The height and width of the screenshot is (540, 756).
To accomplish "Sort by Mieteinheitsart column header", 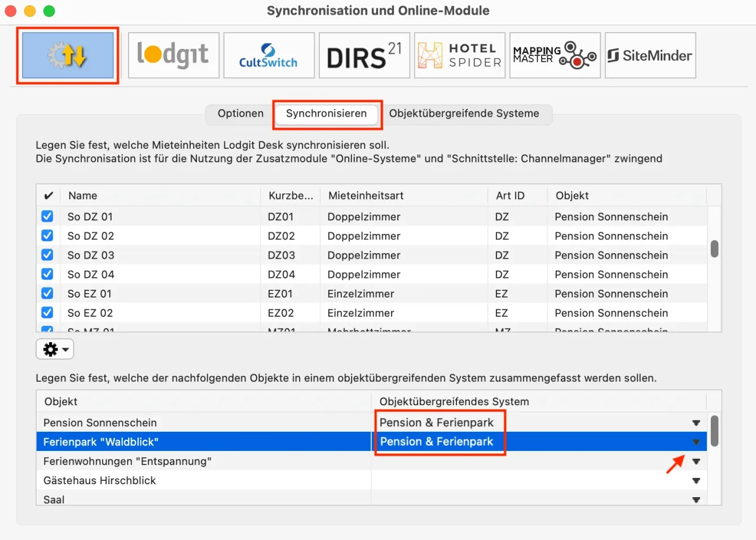I will coord(404,196).
